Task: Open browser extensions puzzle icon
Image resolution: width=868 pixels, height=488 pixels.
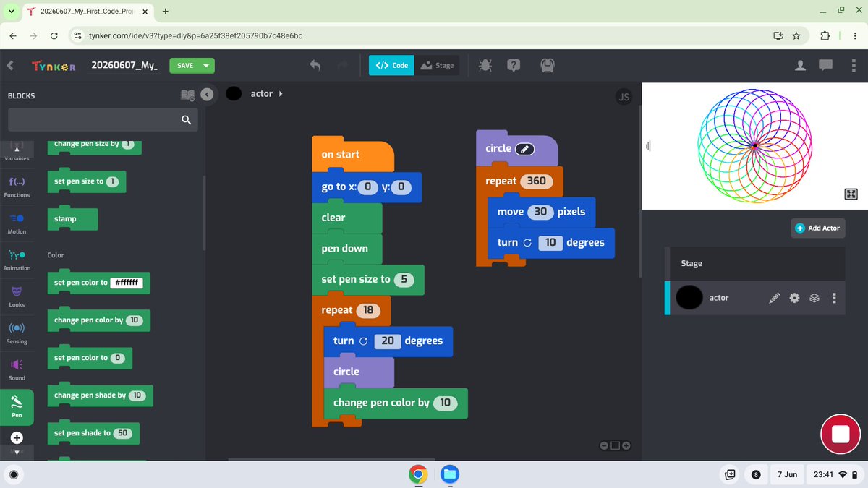Action: [x=825, y=35]
